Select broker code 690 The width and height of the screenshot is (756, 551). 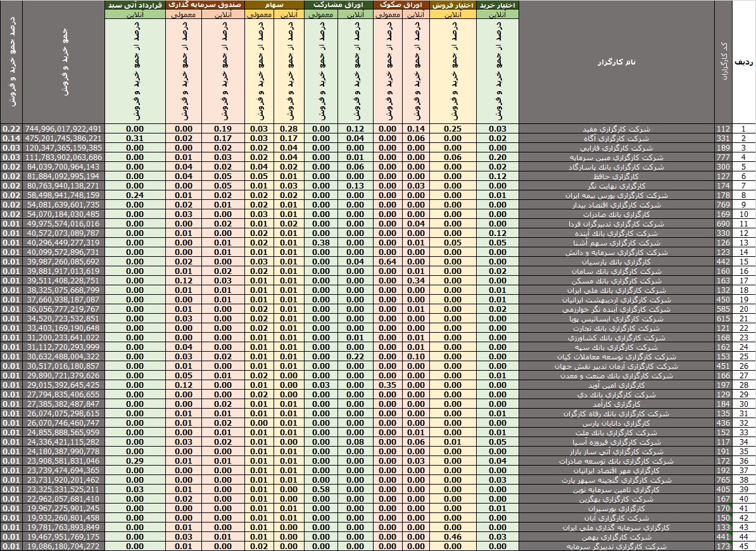[723, 224]
